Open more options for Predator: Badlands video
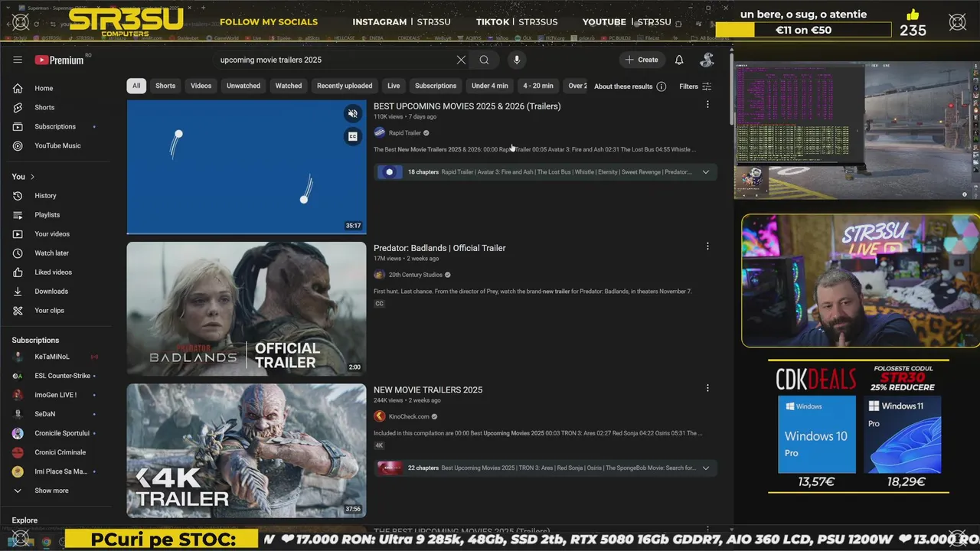This screenshot has width=980, height=551. pos(707,246)
